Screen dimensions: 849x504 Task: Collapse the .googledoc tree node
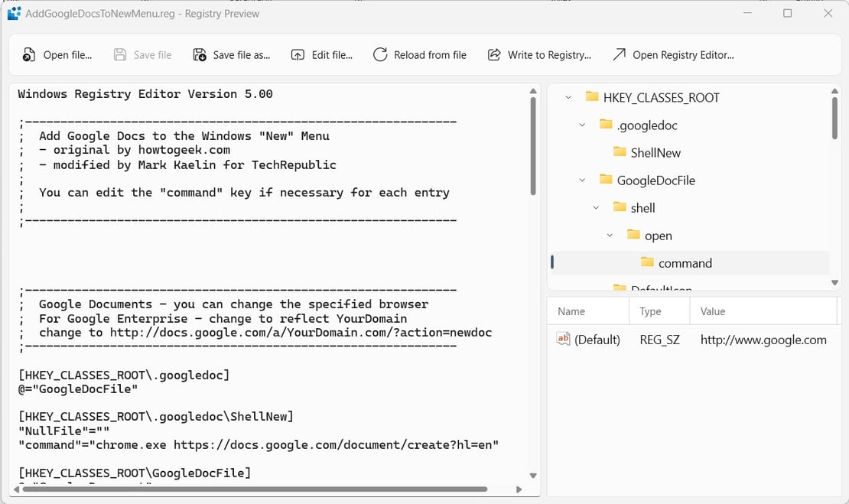click(x=582, y=125)
